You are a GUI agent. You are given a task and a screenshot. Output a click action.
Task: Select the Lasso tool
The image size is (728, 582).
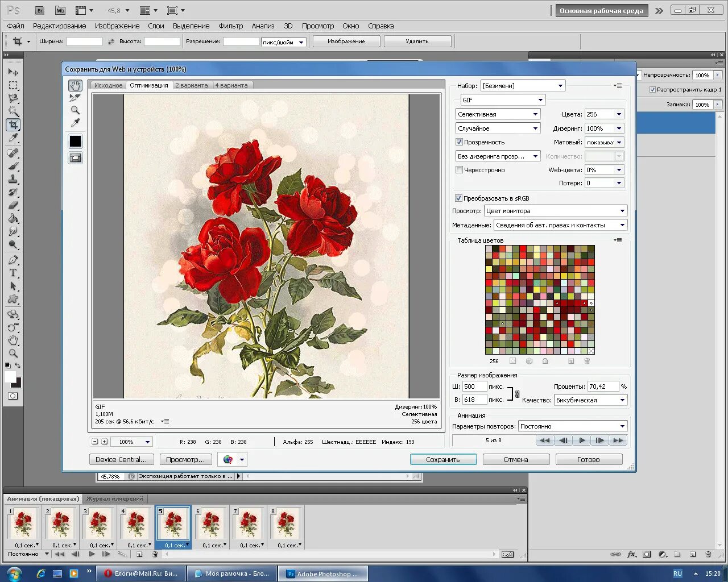[13, 98]
